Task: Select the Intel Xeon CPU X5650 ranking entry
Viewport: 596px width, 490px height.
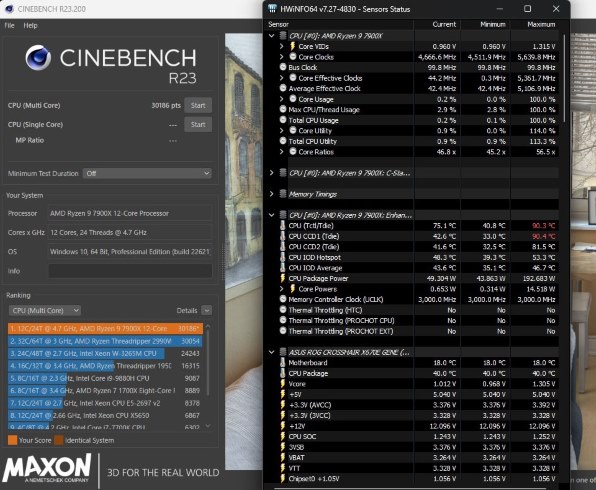Action: (x=104, y=415)
